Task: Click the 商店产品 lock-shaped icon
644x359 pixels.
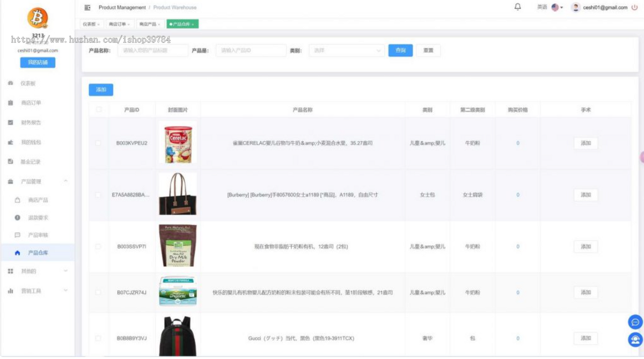Action: pyautogui.click(x=17, y=200)
